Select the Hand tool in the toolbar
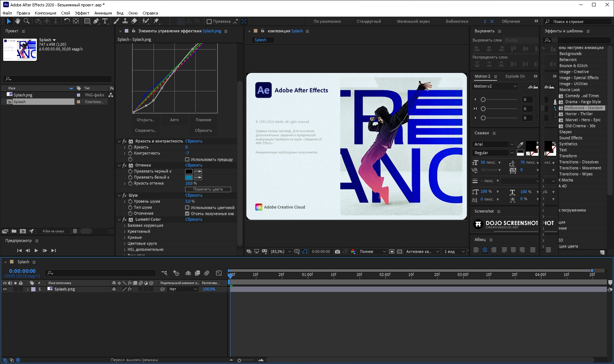This screenshot has width=614, height=364. (x=17, y=21)
